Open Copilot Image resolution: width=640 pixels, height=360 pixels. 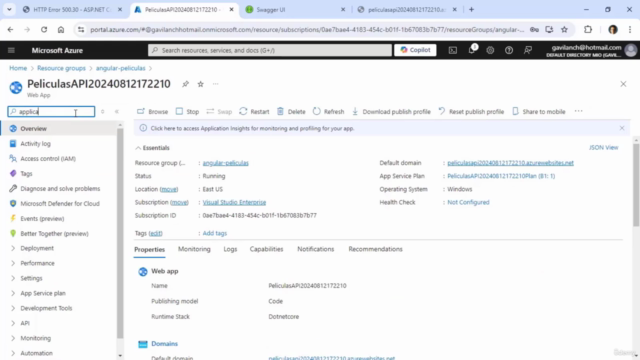point(415,50)
